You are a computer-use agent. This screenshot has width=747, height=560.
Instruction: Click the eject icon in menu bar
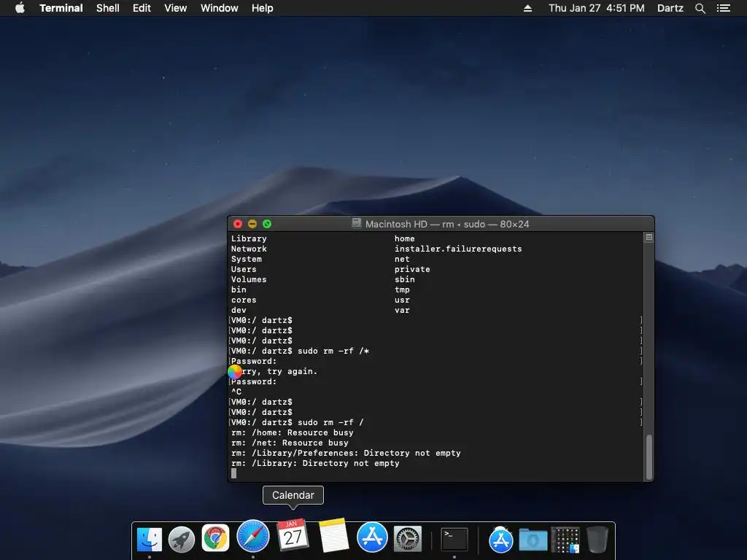tap(527, 8)
